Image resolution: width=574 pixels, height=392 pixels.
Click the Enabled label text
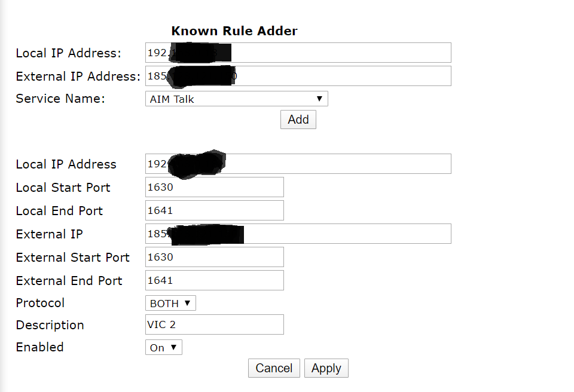click(x=39, y=347)
